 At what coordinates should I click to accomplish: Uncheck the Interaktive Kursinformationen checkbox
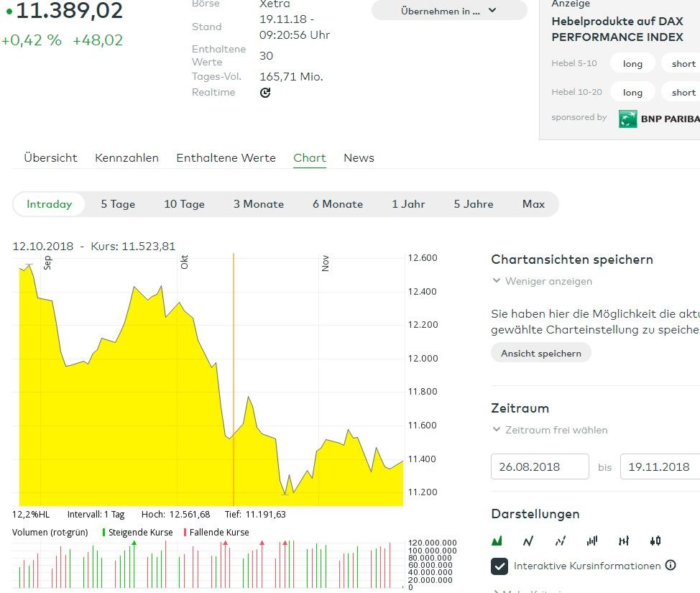(499, 566)
